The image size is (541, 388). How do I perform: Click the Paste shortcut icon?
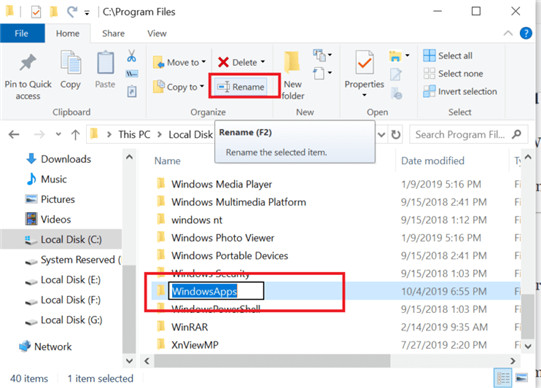132,92
